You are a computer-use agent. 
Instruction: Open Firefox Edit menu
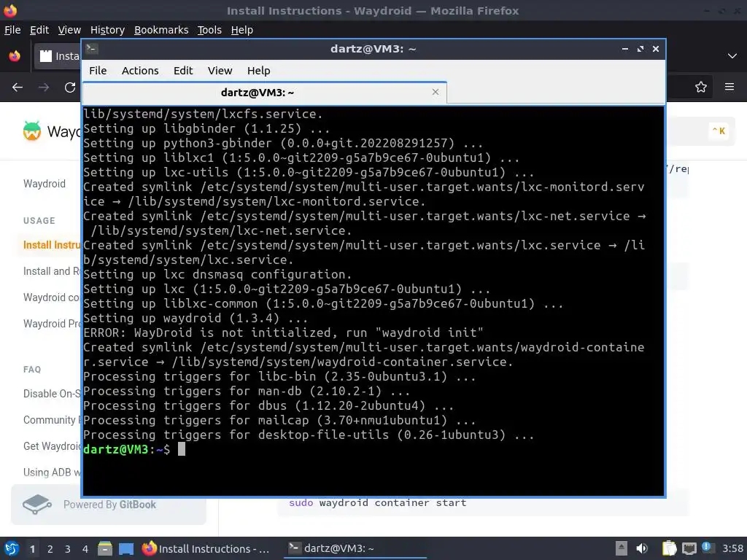pos(39,30)
